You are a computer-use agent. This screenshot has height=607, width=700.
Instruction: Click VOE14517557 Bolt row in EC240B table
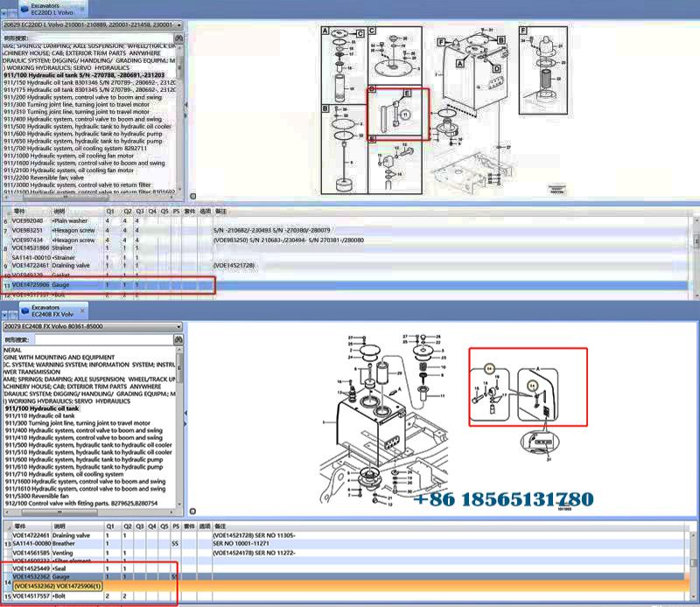click(x=346, y=597)
